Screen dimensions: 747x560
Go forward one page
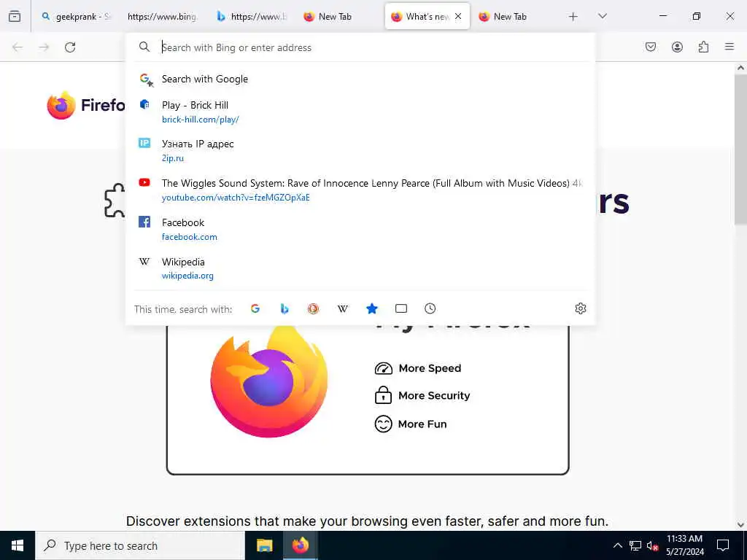click(x=44, y=47)
